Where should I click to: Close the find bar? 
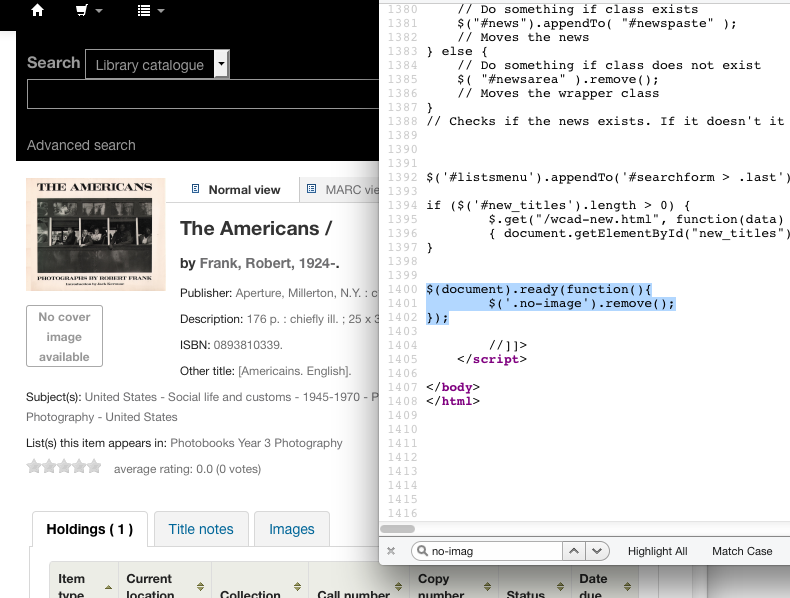[x=391, y=551]
